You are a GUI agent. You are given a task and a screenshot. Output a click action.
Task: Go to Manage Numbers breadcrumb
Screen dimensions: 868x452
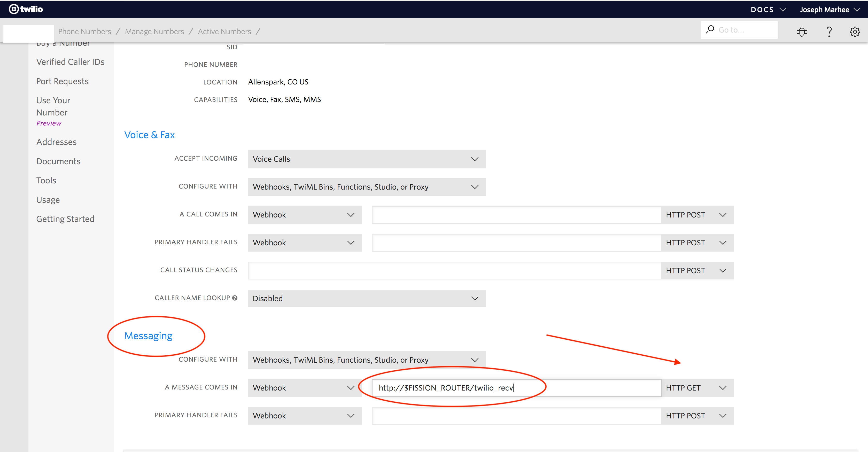(154, 31)
